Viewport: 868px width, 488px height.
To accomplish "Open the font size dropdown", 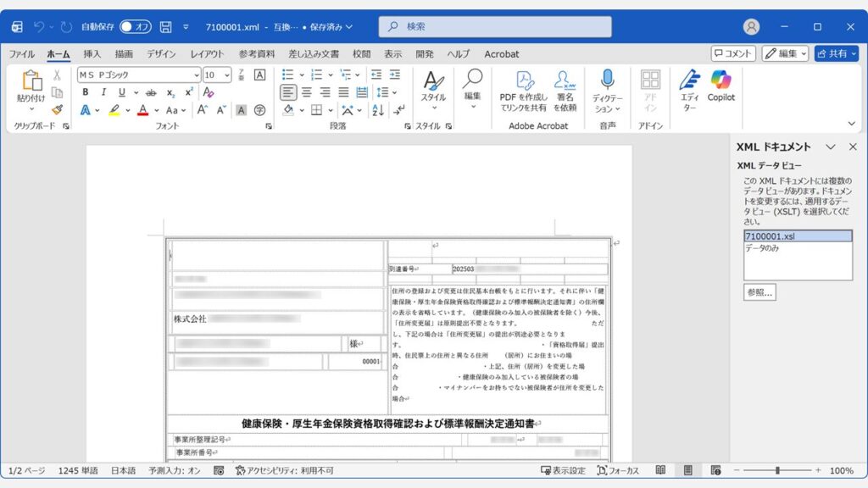I will (x=227, y=75).
